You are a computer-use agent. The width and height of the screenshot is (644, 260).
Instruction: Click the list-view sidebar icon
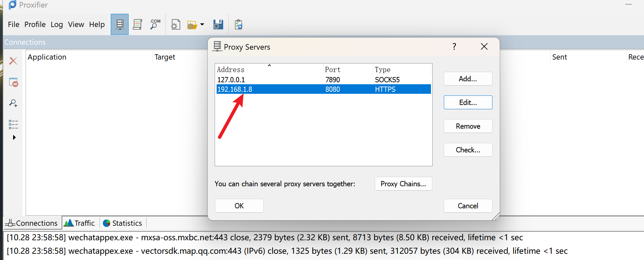(13, 124)
